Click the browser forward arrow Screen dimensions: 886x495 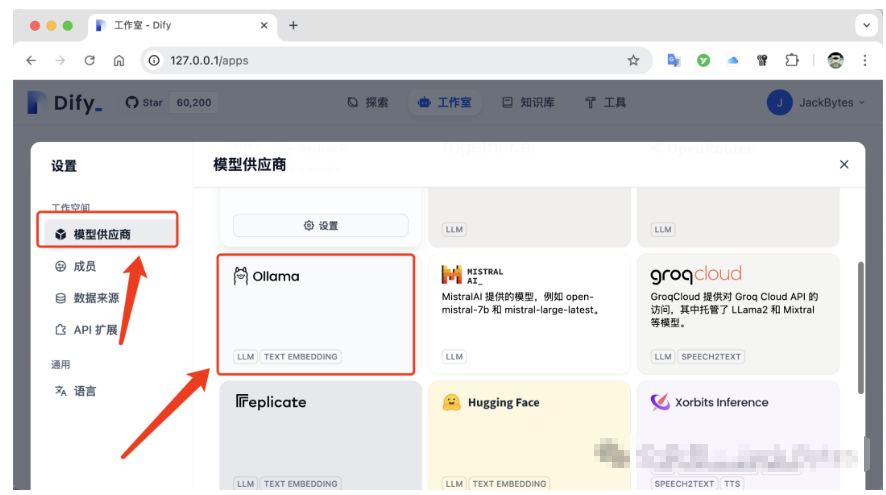(60, 60)
